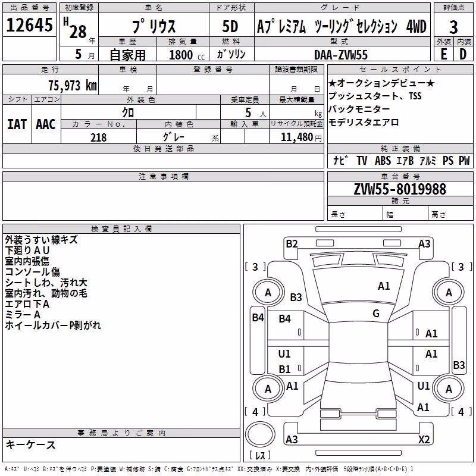Image resolution: width=476 pixels, height=476 pixels.
Task: Click the air conditioner type AAC
Action: [46, 124]
